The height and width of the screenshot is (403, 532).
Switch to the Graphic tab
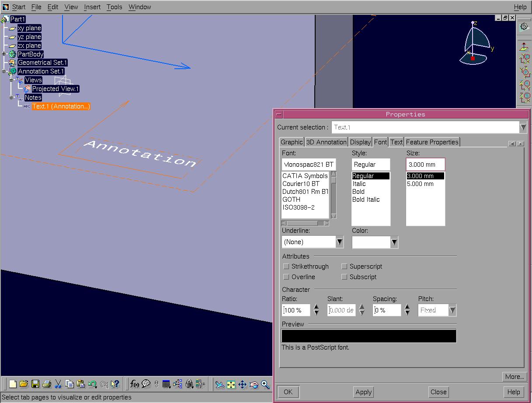[292, 142]
